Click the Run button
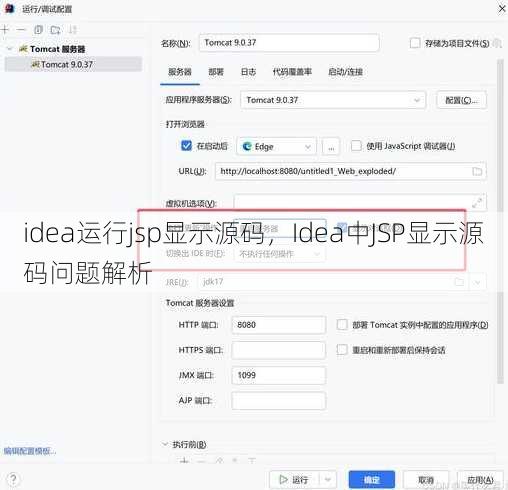508x490 pixels. pos(294,480)
